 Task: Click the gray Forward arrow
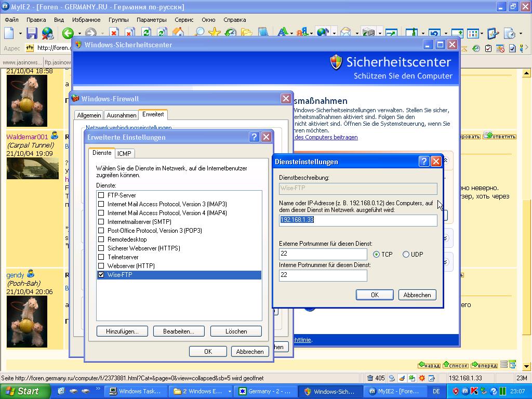click(x=90, y=33)
